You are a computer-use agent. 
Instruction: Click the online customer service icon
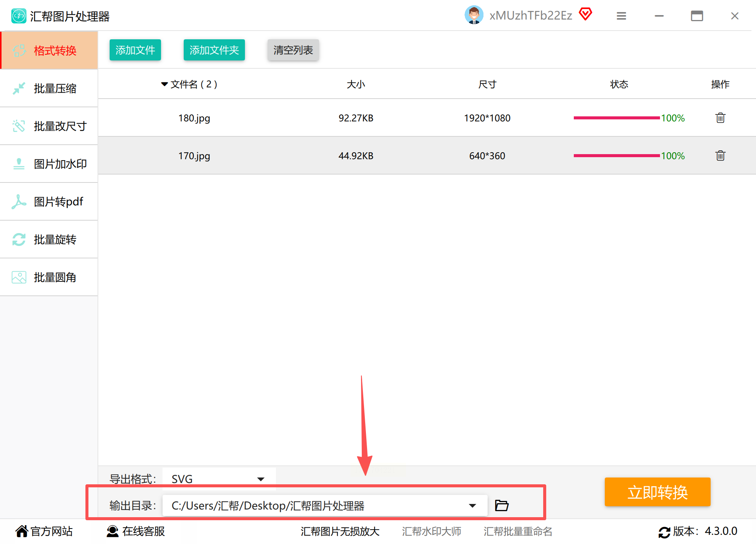pos(112,531)
